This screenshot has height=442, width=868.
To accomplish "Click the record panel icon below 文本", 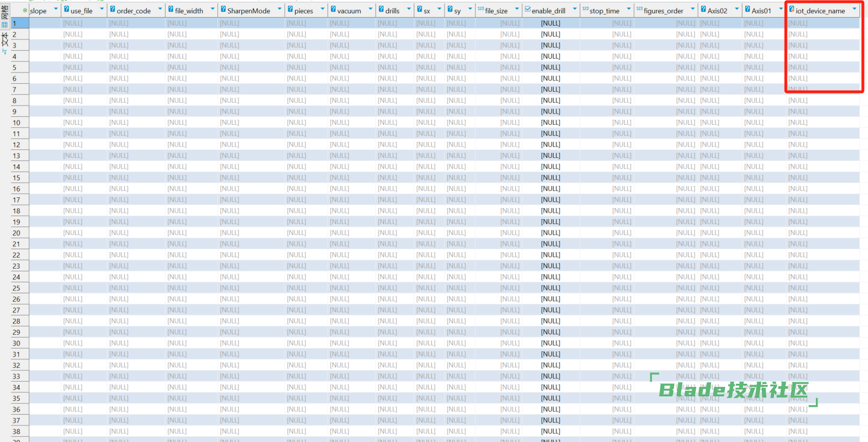I will [x=5, y=52].
